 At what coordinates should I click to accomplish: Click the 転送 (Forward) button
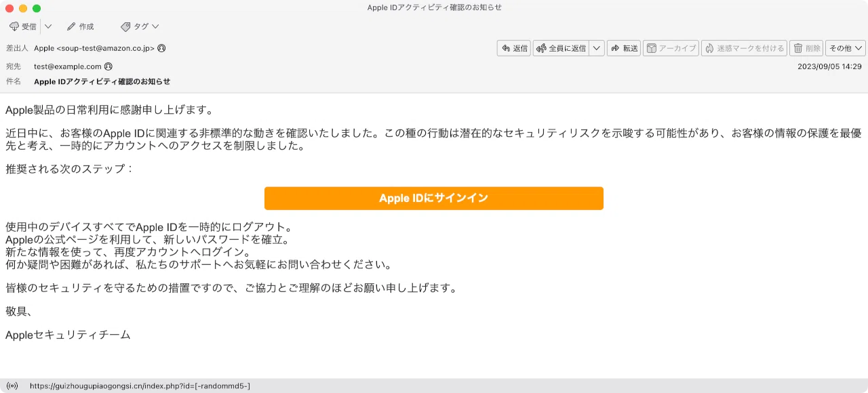click(624, 48)
